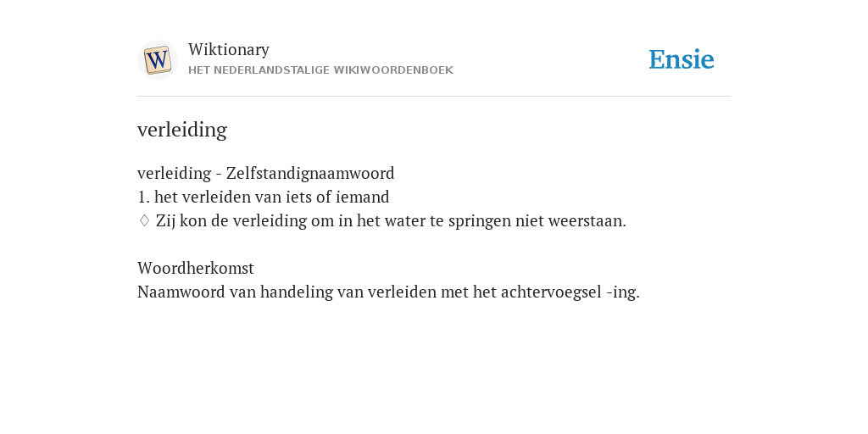Click the etymology line mentioning achtervoegsel -ing
This screenshot has width=868, height=434.
pos(388,292)
